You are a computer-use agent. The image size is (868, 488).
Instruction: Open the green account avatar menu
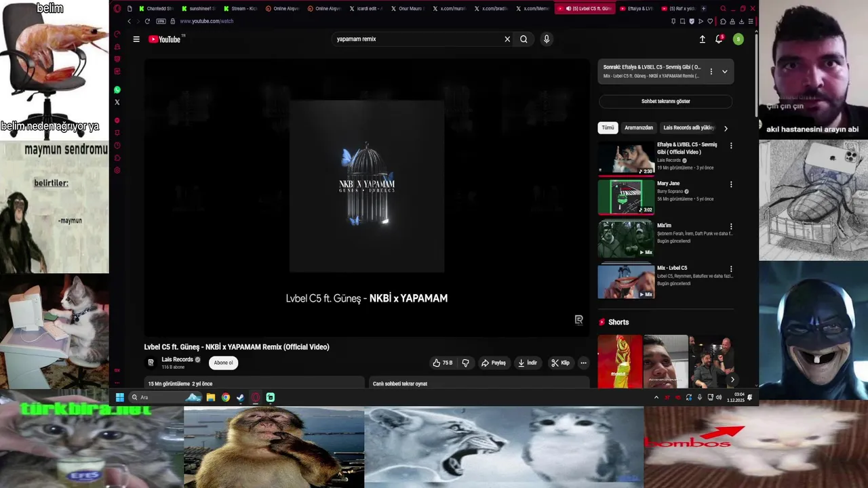click(738, 39)
